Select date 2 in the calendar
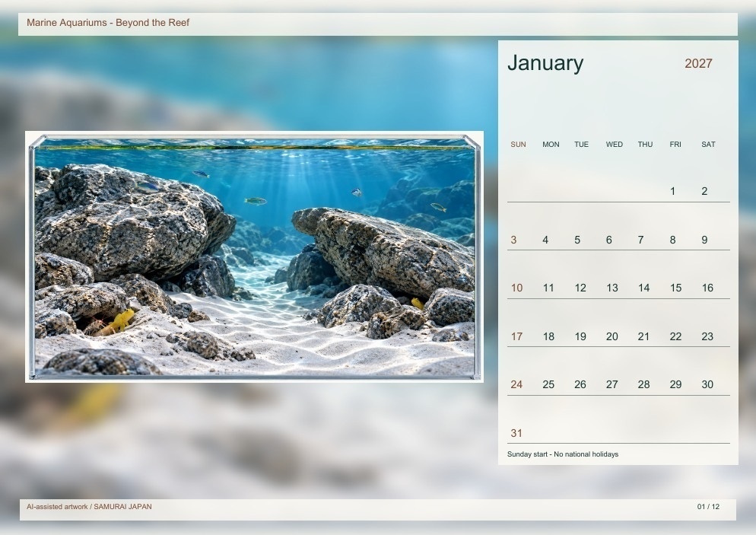Image resolution: width=756 pixels, height=535 pixels. pyautogui.click(x=704, y=191)
